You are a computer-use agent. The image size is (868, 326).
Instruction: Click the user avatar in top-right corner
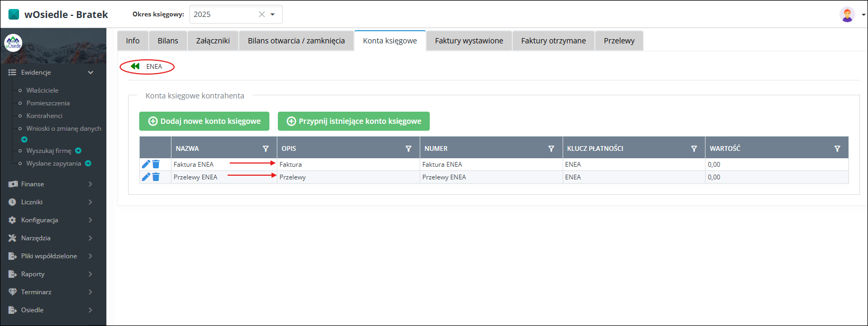point(847,14)
